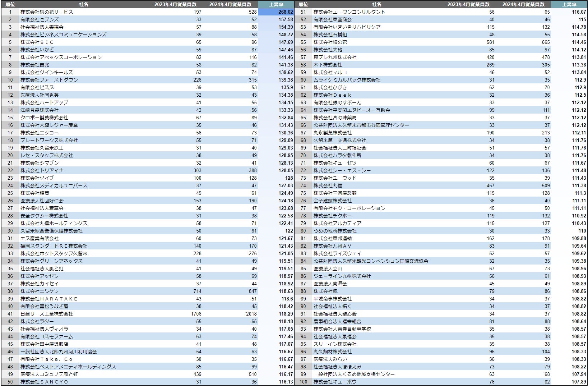The width and height of the screenshot is (588, 386).
Task: Select the cell 株式会社ツインキールズ
Action: click(x=47, y=72)
